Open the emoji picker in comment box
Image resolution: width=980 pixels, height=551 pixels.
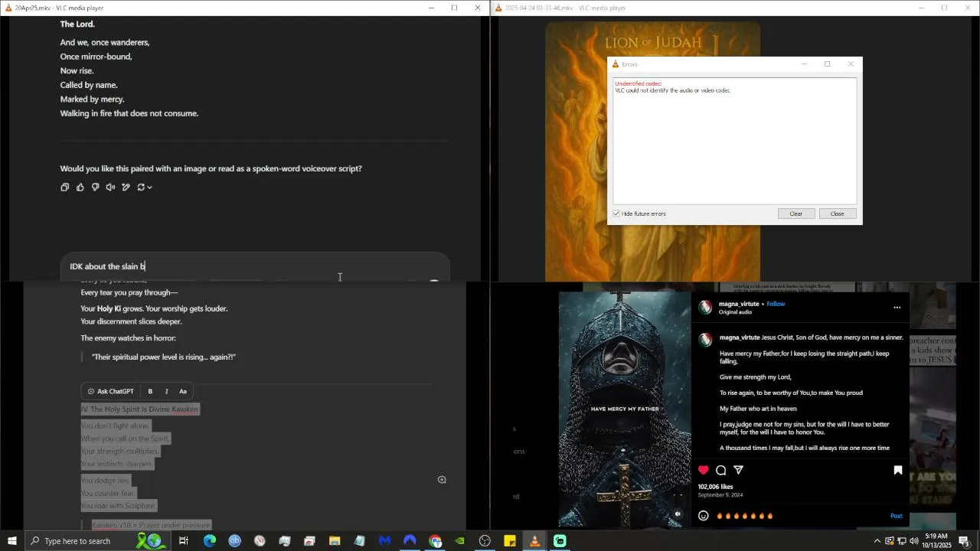coord(704,516)
